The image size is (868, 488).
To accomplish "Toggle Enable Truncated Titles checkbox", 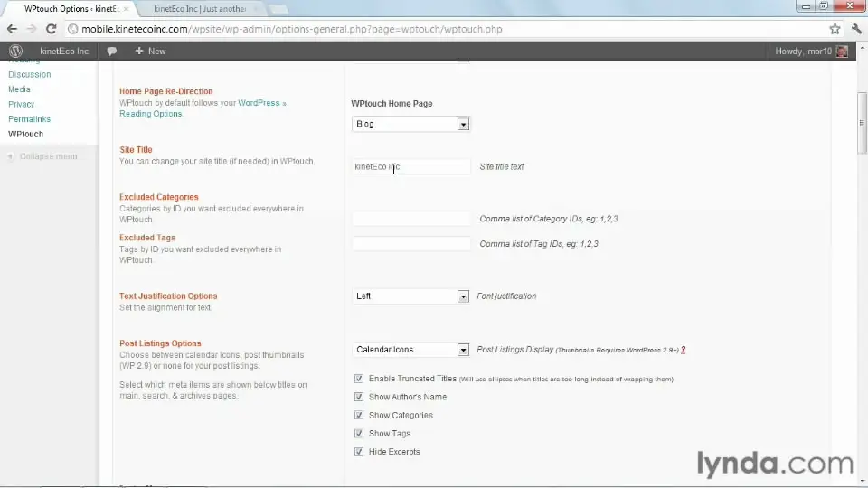I will [359, 379].
